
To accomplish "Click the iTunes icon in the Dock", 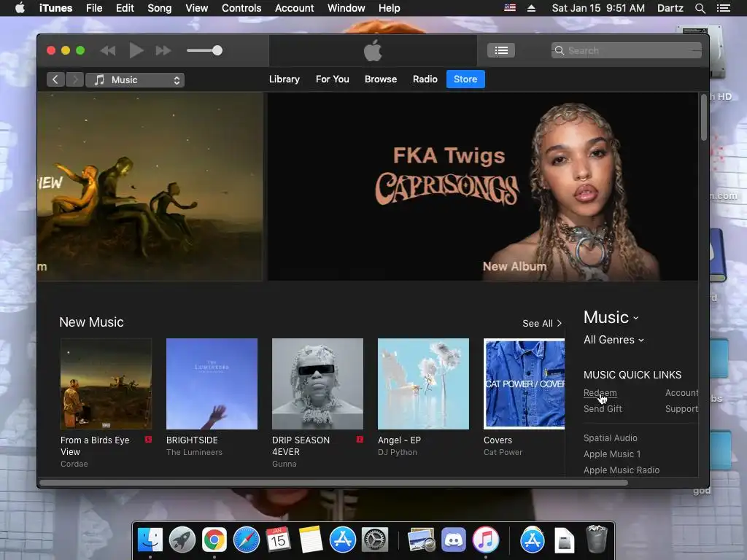I will click(x=485, y=540).
